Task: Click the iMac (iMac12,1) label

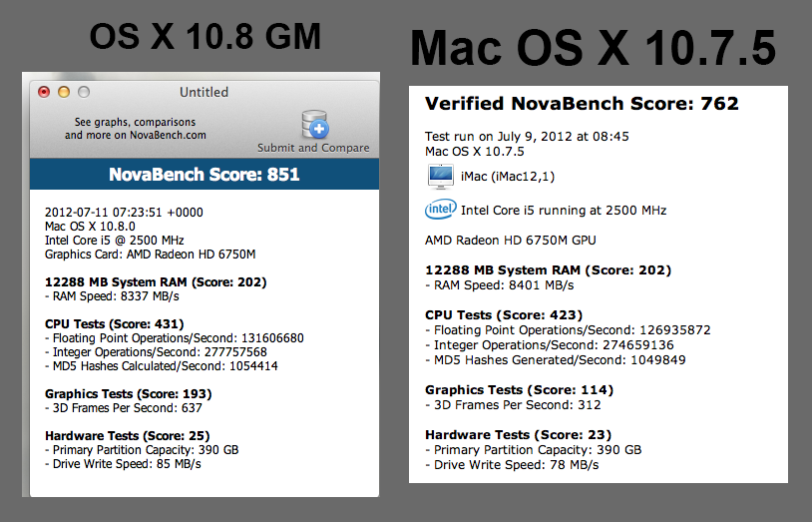Action: pos(508,177)
